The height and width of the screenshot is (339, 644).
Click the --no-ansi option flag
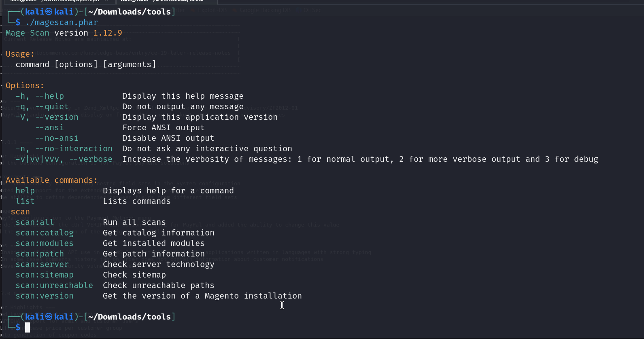57,138
